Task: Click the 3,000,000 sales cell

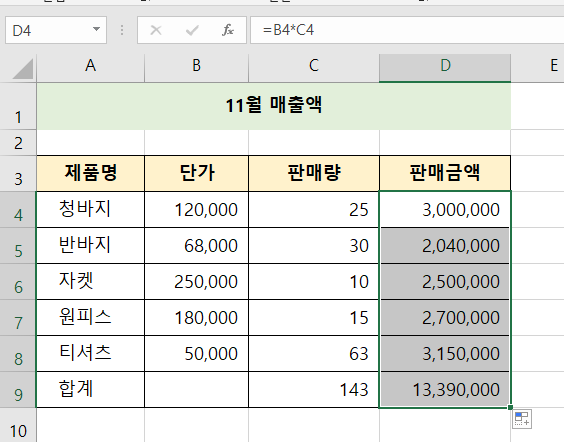Action: pyautogui.click(x=445, y=209)
